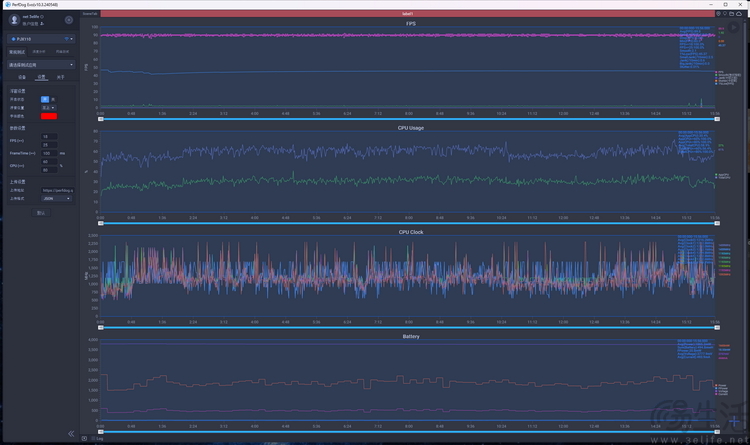This screenshot has width=750, height=445.
Task: Click the FPS chart title
Action: pyautogui.click(x=411, y=23)
